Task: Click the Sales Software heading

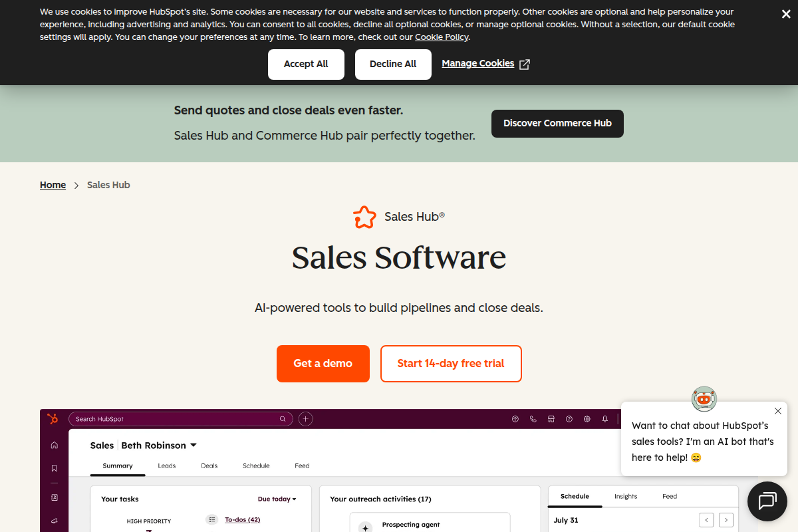Action: 399,258
